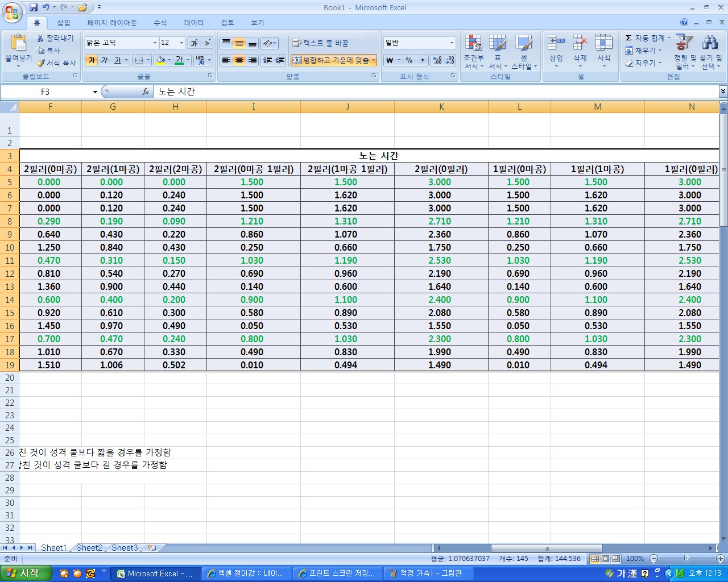Click the yellow fill color bucket
Screen dimensions: 728x582
160,60
